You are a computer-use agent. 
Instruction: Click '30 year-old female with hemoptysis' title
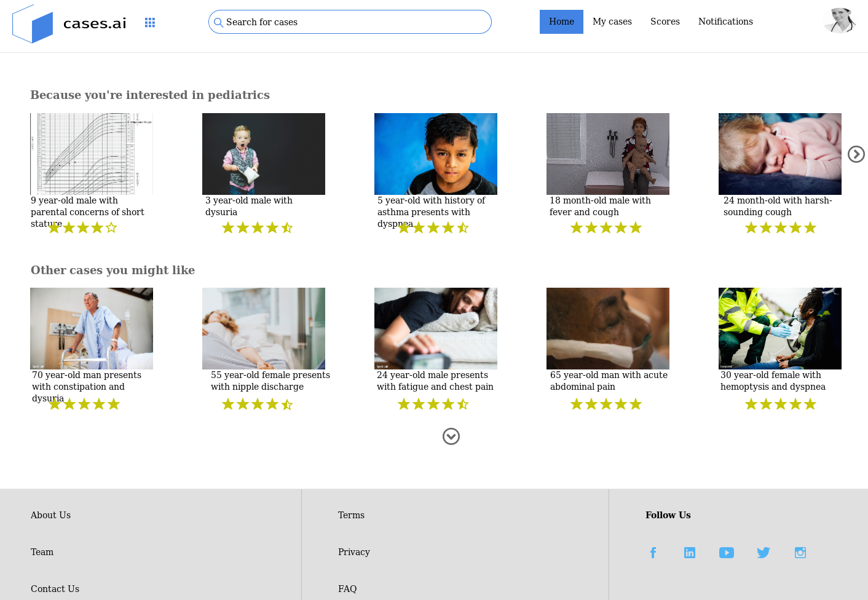(773, 381)
